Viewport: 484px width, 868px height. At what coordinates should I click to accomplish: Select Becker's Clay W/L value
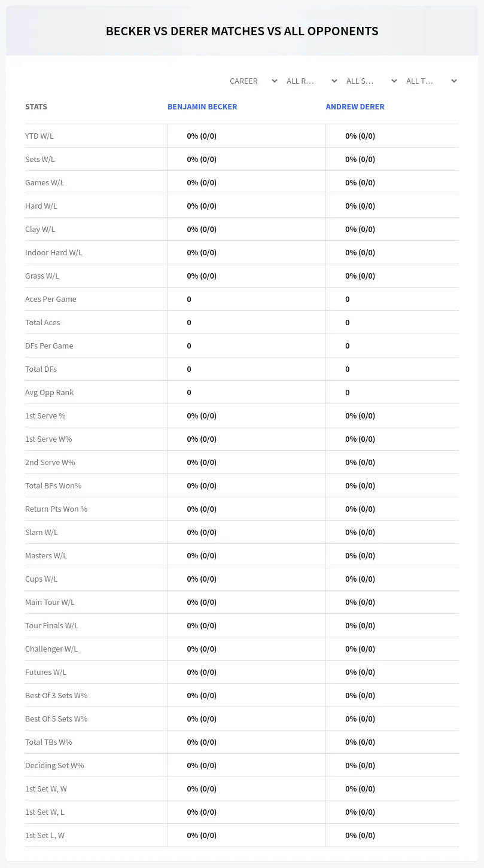click(202, 229)
